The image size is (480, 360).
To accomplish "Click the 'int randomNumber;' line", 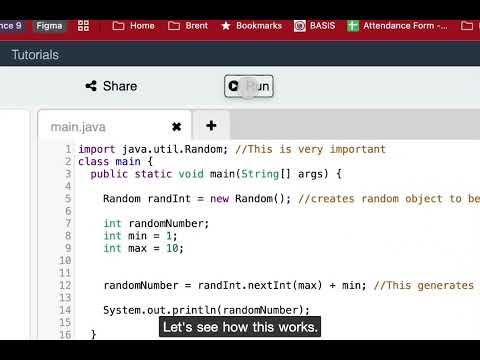I will [x=156, y=223].
